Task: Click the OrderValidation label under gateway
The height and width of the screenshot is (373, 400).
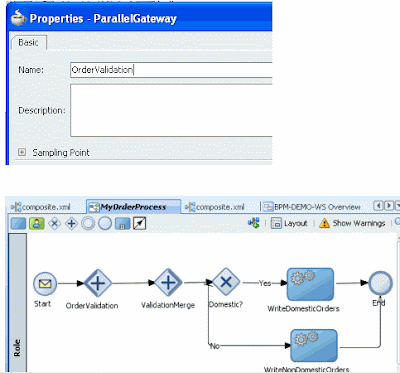Action: coord(92,306)
